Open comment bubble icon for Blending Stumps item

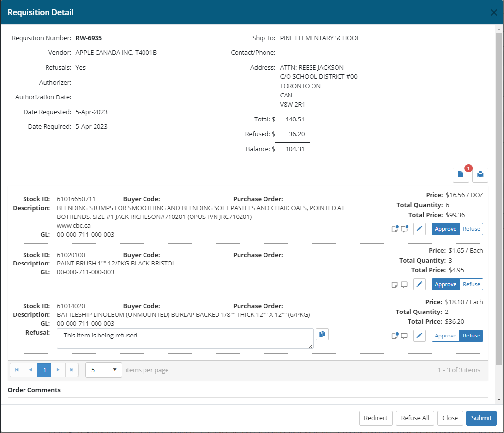pyautogui.click(x=404, y=229)
